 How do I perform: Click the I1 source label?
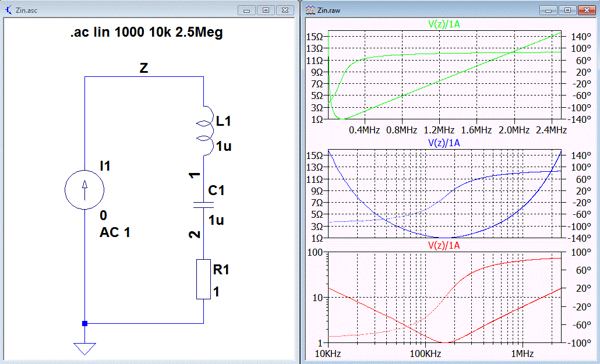coord(105,166)
